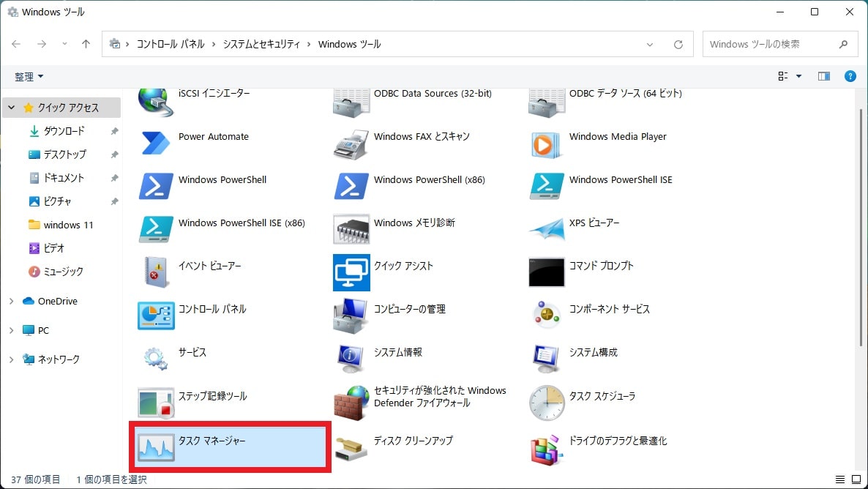Open the windows 11 folder in sidebar
868x489 pixels.
(x=68, y=225)
